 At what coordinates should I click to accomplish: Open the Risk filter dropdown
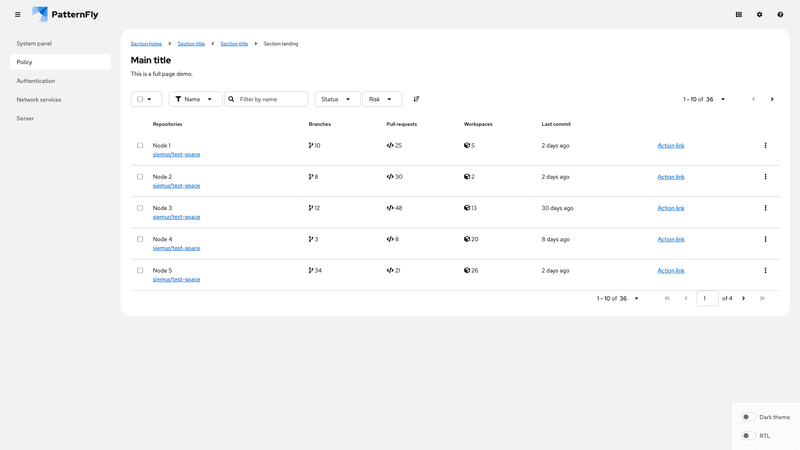[x=382, y=99]
